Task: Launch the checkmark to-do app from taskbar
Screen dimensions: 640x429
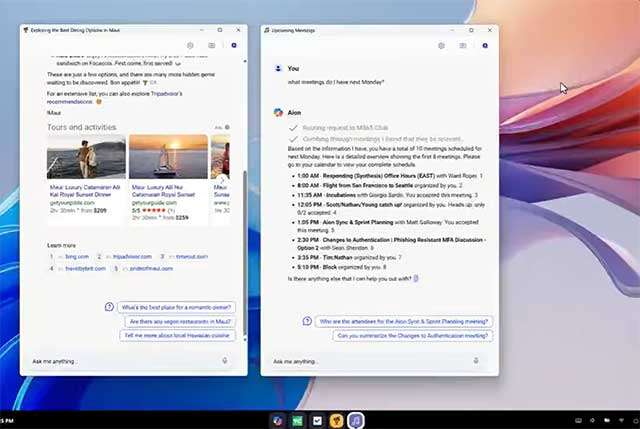Action: pos(317,420)
